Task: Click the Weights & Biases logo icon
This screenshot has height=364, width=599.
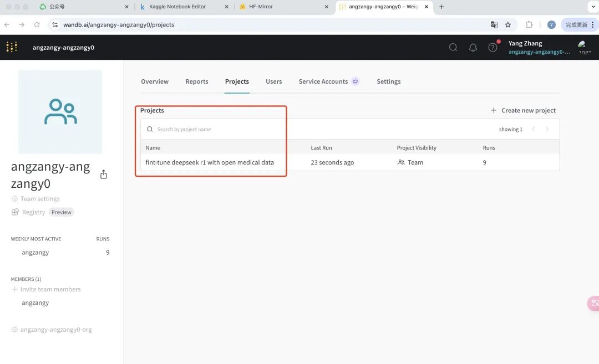Action: point(12,47)
